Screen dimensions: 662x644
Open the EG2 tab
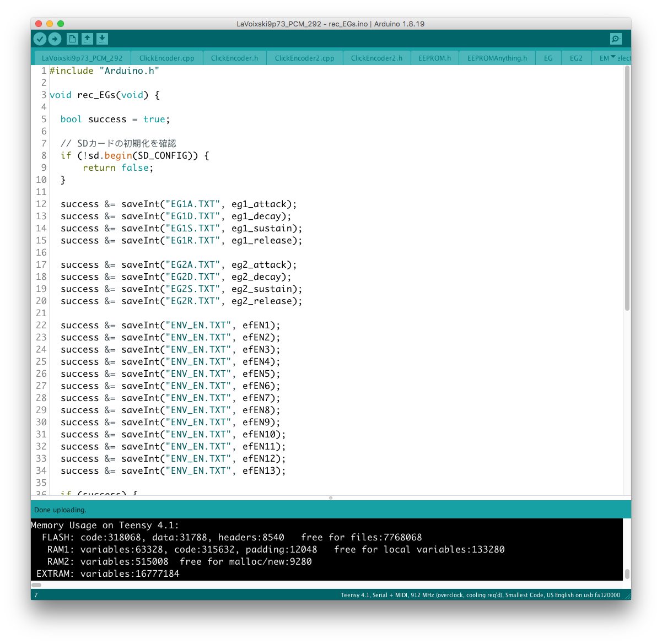pos(576,58)
